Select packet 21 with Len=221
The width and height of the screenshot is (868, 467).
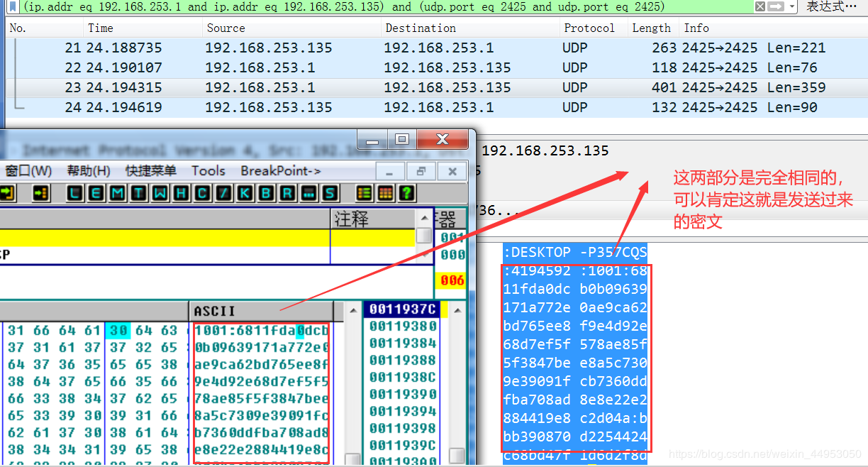(x=437, y=48)
